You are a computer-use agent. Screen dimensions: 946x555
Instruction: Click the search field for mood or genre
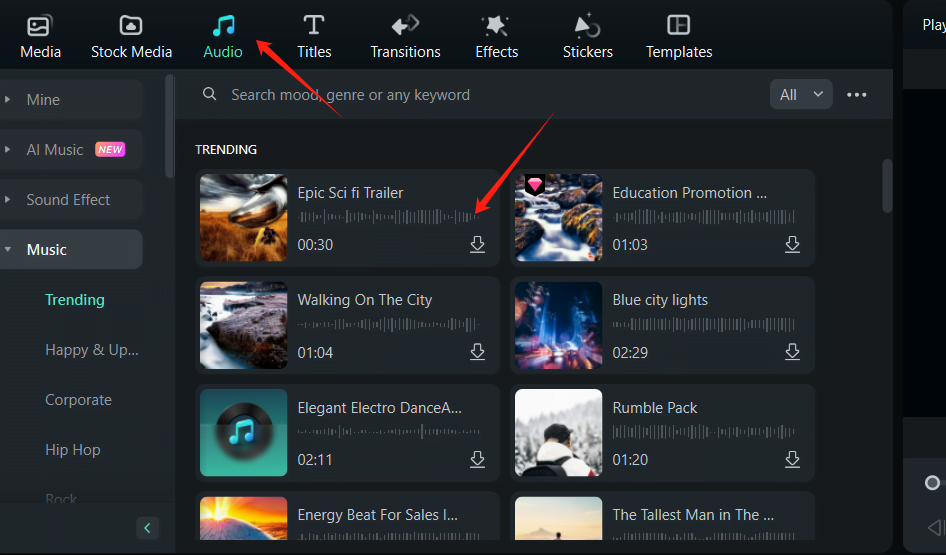point(350,95)
